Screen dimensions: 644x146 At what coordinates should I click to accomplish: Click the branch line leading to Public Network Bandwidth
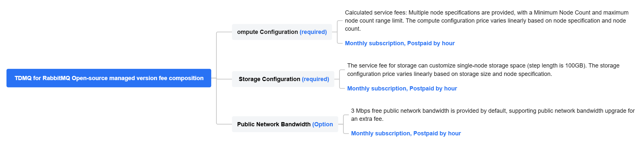point(224,124)
